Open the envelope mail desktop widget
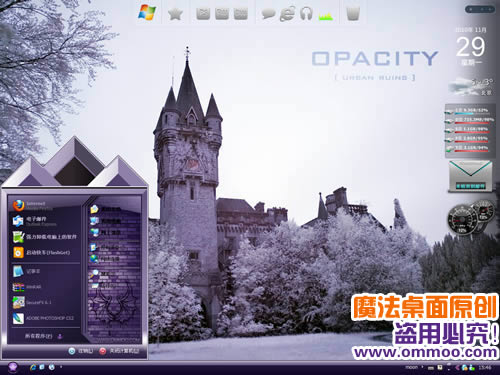Image resolution: width=500 pixels, height=375 pixels. [470, 176]
